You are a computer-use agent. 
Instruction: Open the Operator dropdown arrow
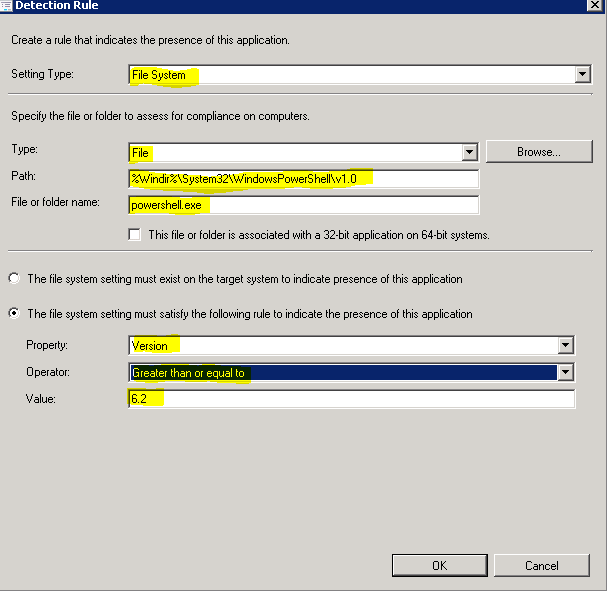[565, 372]
